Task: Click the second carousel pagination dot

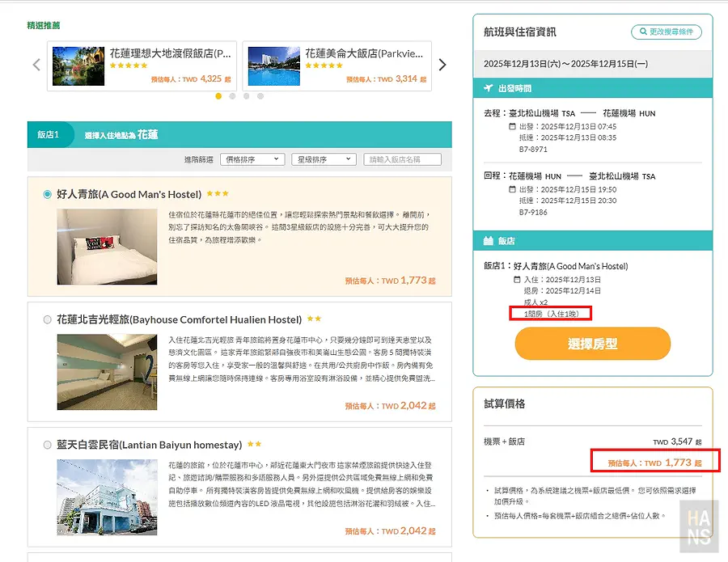Action: pos(232,97)
